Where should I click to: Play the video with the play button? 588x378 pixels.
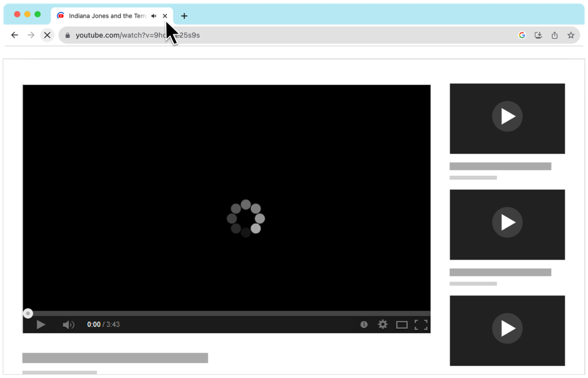(x=41, y=324)
